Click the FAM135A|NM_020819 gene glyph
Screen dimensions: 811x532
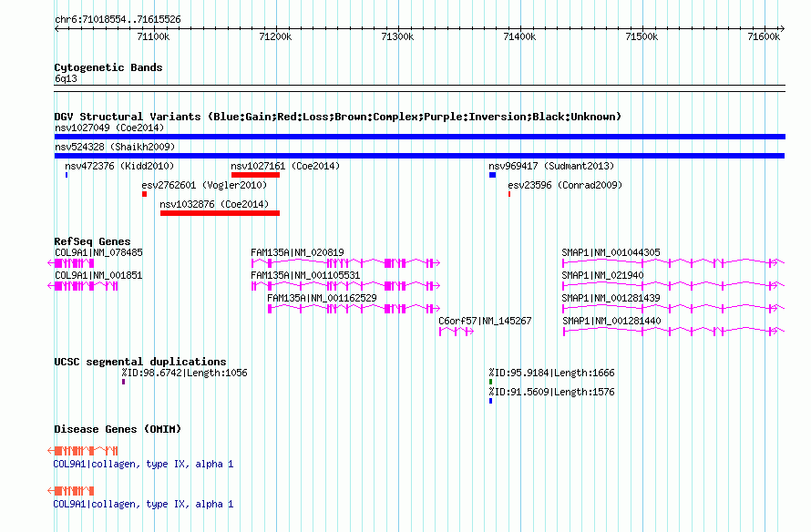[x=345, y=263]
